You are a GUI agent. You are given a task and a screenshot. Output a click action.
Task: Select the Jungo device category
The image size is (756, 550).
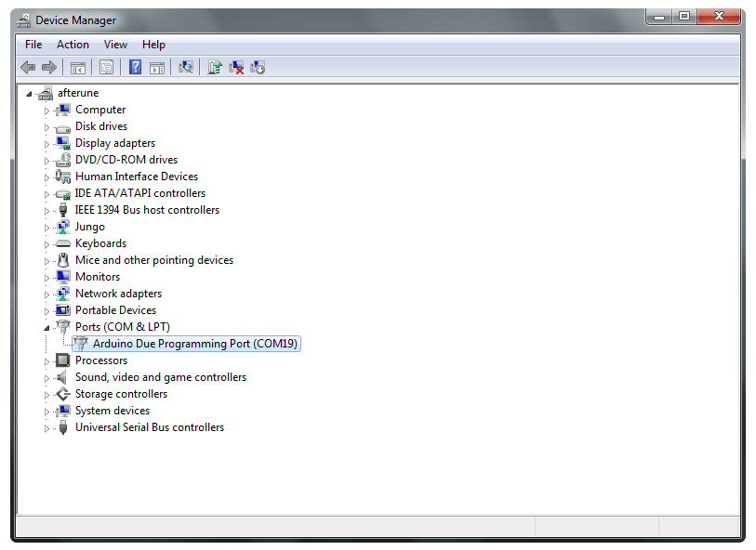coord(89,227)
